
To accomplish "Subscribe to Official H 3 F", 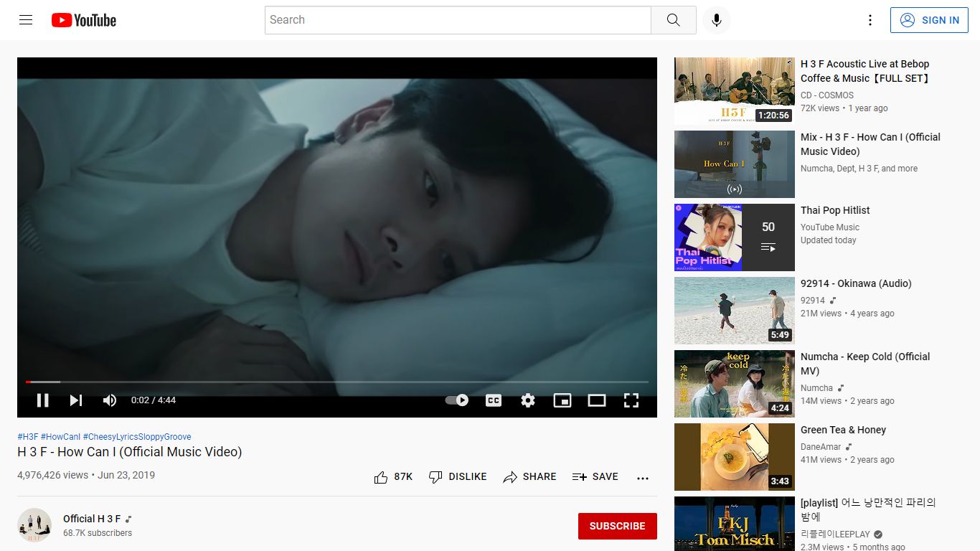I will pos(618,526).
